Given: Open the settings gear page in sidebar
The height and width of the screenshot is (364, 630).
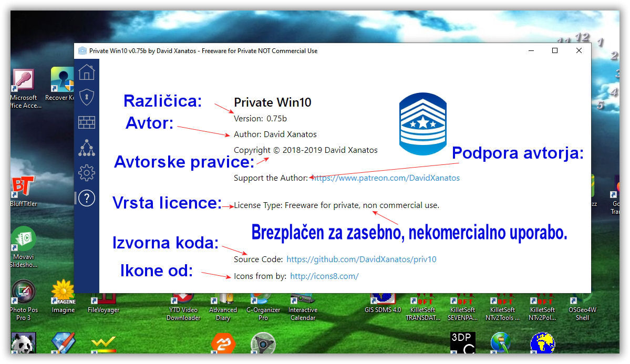Looking at the screenshot, I should tap(87, 173).
